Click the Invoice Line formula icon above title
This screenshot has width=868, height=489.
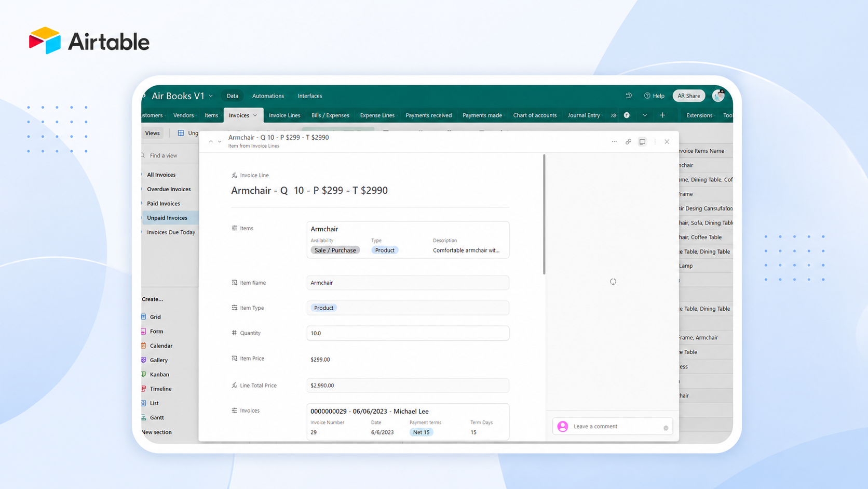coord(234,175)
